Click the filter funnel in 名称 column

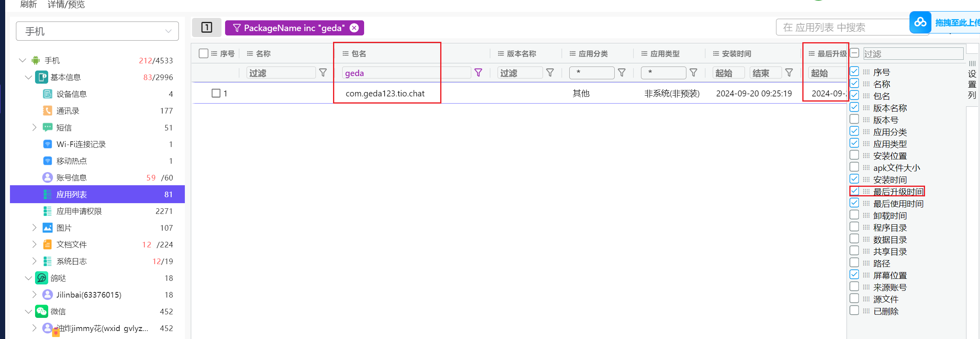coord(323,73)
